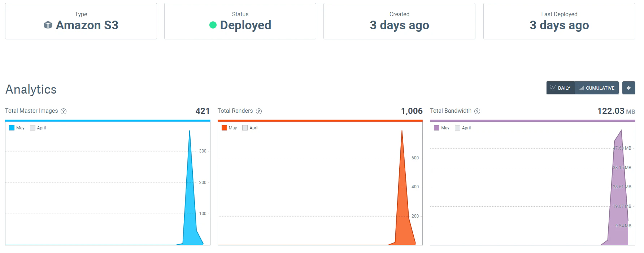Click the 122.03 MB bandwidth total
644x253 pixels.
[x=616, y=111]
